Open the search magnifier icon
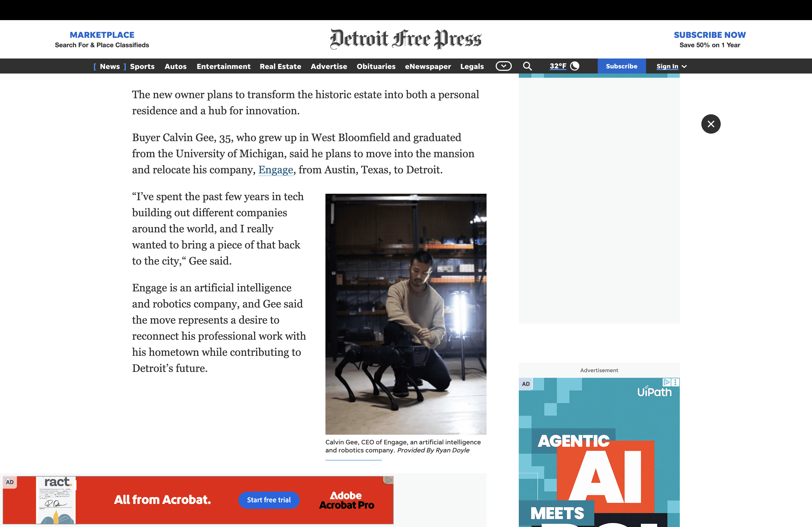Viewport: 812px width, 527px height. (527, 66)
